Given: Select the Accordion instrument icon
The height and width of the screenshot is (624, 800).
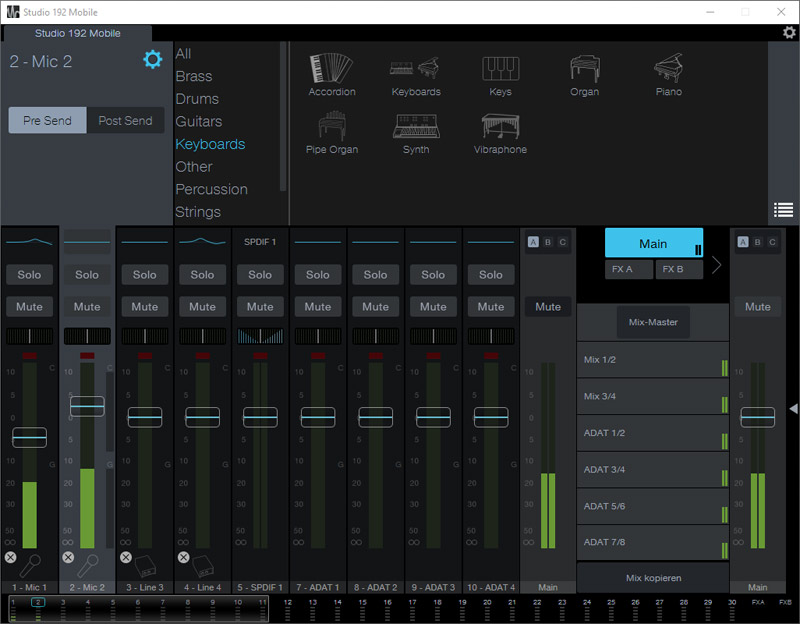Looking at the screenshot, I should (x=331, y=70).
